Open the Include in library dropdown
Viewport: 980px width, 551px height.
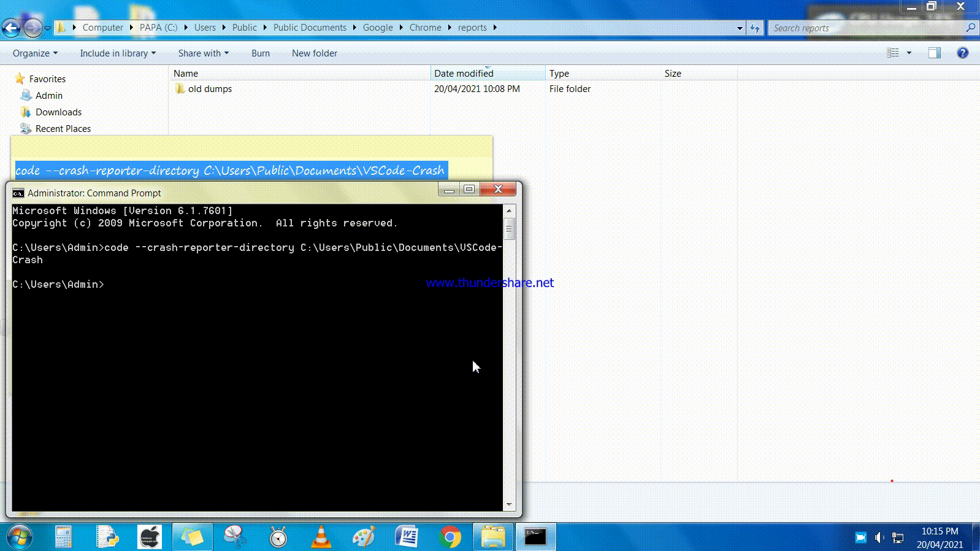point(118,53)
